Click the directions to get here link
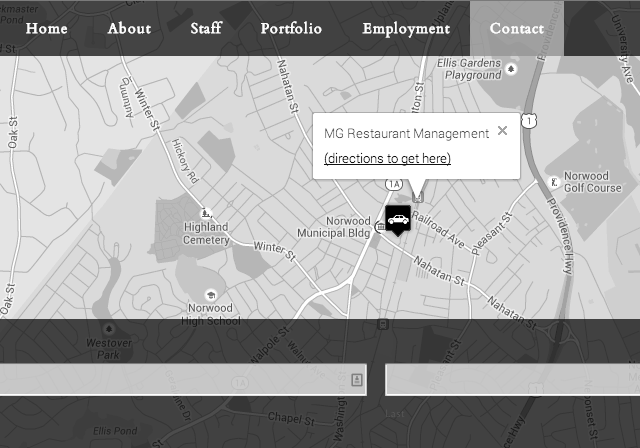Screen dimensions: 640x448 (387, 158)
